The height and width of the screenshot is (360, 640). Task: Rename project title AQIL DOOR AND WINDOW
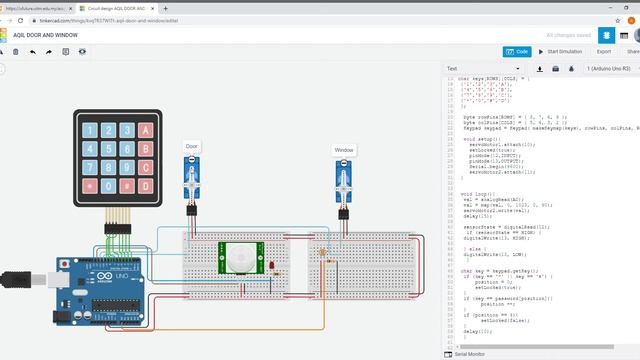tap(45, 36)
